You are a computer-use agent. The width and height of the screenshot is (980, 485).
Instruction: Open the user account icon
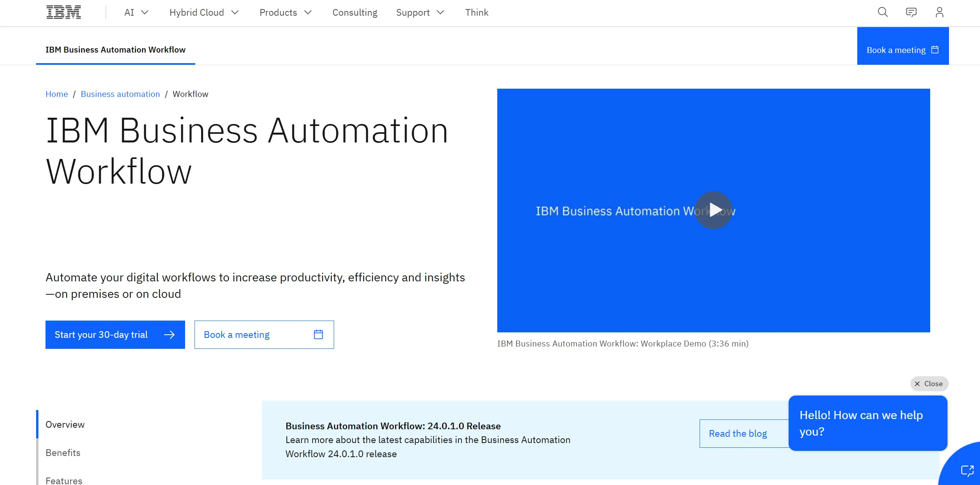[x=940, y=12]
